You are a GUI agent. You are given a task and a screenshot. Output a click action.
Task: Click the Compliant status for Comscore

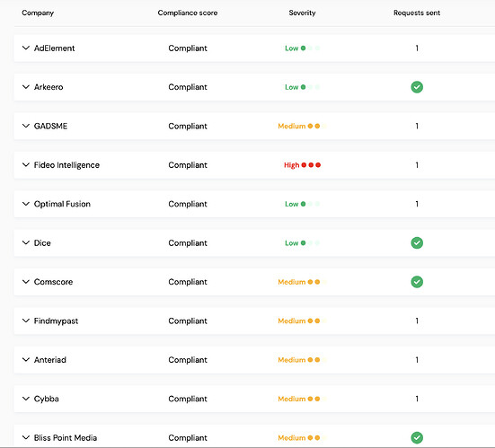[188, 282]
